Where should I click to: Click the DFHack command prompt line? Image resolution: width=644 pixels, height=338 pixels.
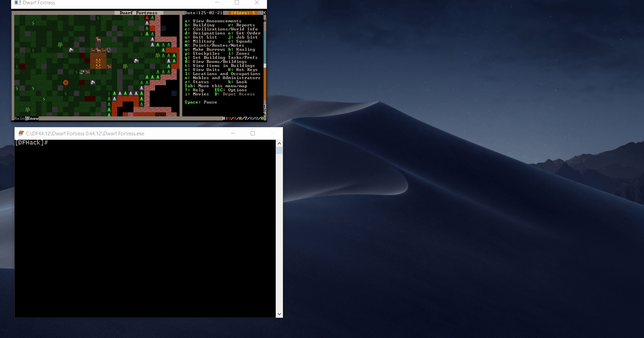tap(32, 142)
